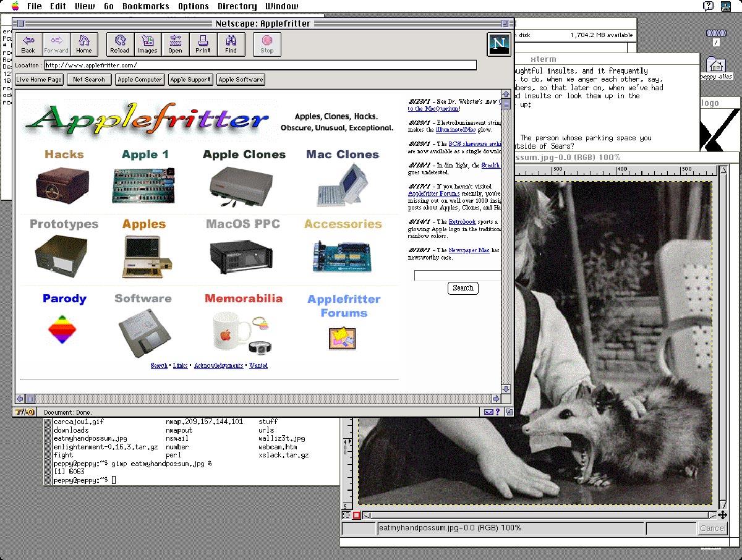Open the Edit menu
This screenshot has width=742, height=560.
click(x=58, y=6)
